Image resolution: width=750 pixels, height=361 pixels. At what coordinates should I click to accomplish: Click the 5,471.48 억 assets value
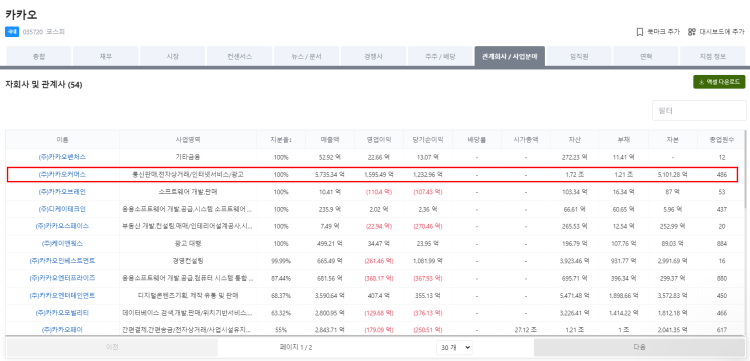(574, 295)
